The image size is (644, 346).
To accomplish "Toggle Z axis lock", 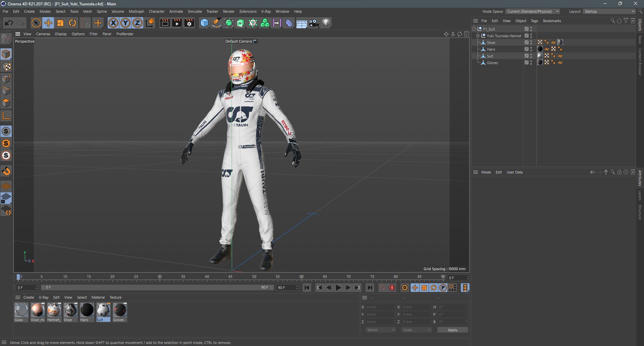I will [138, 23].
